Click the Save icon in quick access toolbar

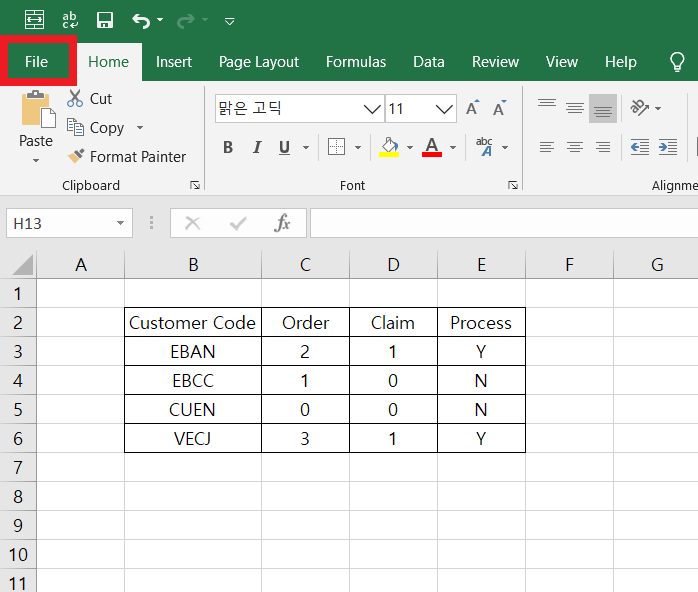coord(105,20)
